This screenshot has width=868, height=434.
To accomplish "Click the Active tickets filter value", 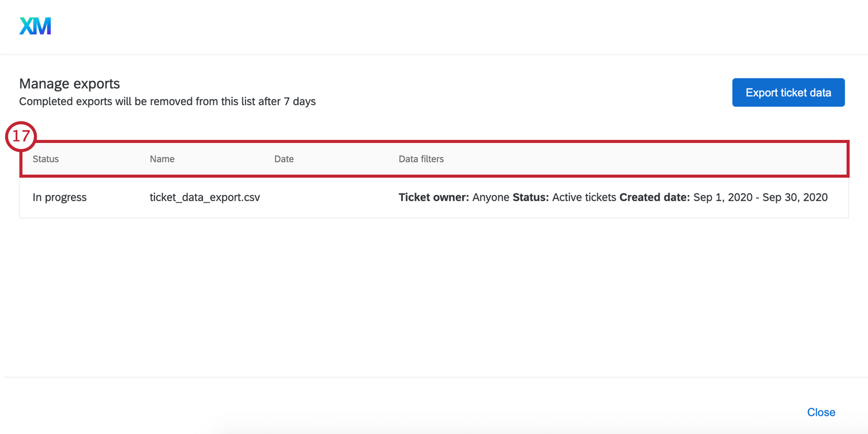I will (x=584, y=198).
